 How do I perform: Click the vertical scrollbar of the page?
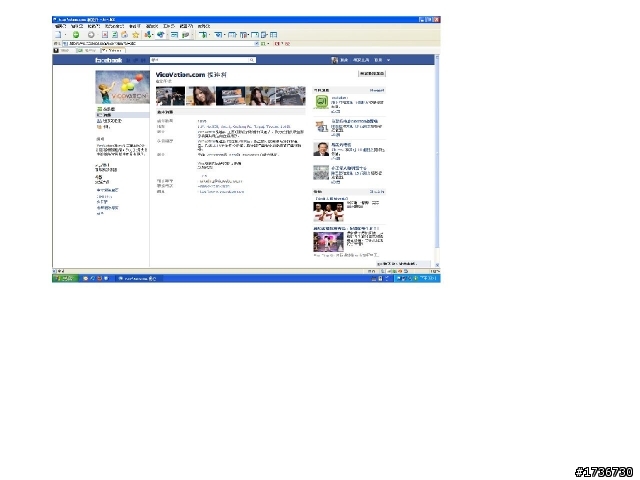click(437, 161)
